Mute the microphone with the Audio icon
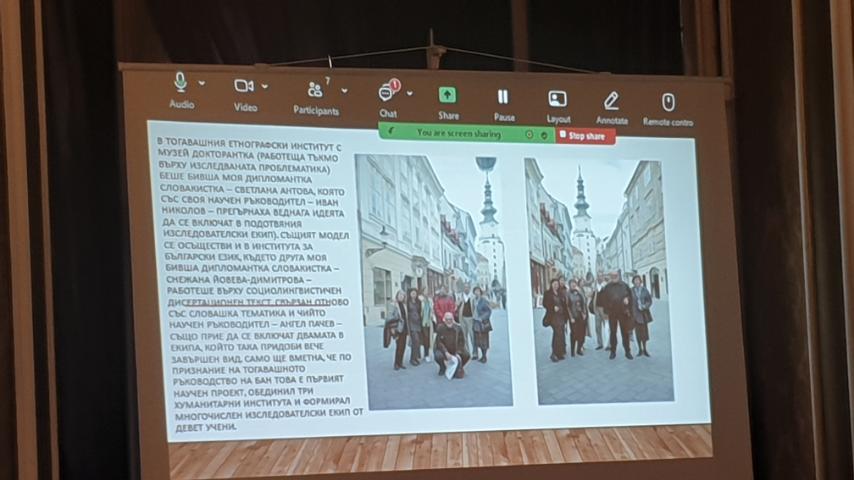 click(181, 83)
